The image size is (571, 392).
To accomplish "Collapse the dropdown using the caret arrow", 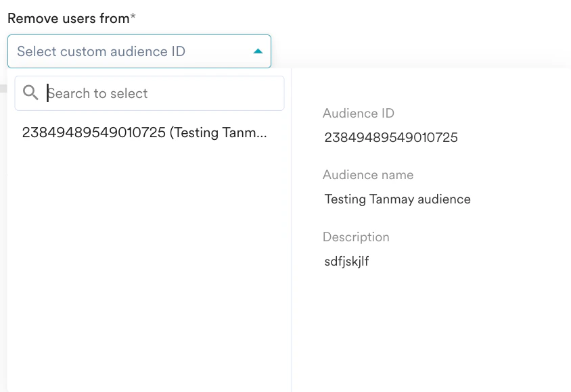I will (257, 51).
